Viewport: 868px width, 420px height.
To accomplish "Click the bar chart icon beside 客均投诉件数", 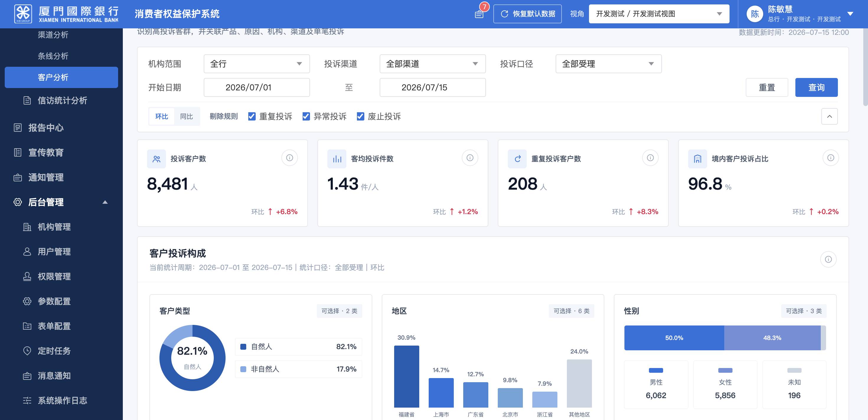I will (x=337, y=159).
